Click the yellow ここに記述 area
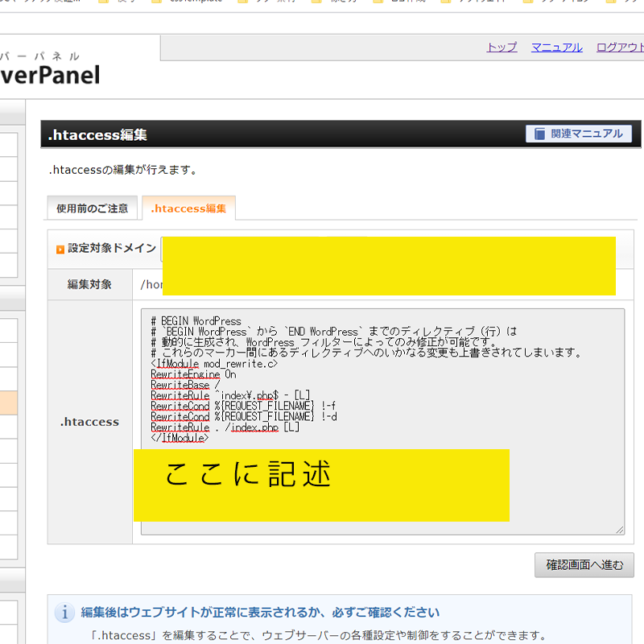The height and width of the screenshot is (644, 644). (320, 484)
